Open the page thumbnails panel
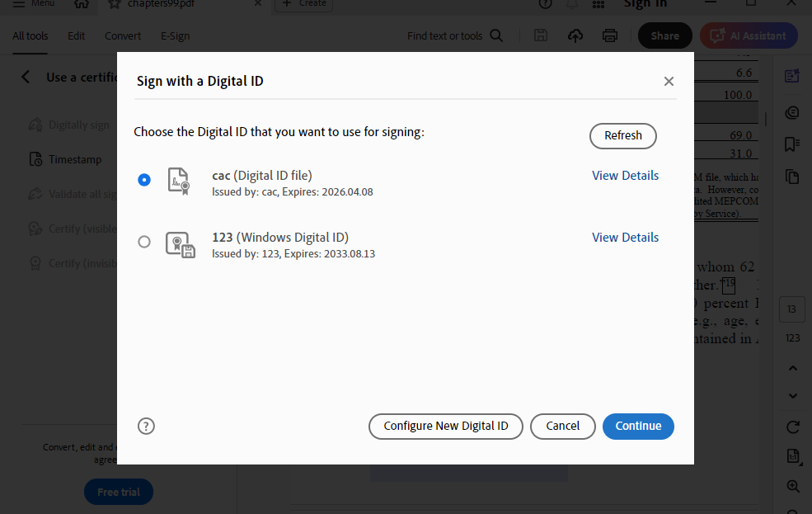812x514 pixels. tap(792, 177)
